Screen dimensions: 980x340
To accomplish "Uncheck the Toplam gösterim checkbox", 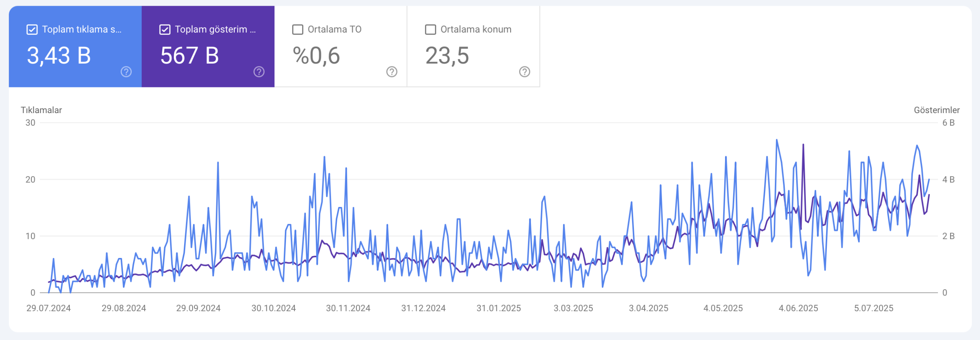I will (x=165, y=30).
